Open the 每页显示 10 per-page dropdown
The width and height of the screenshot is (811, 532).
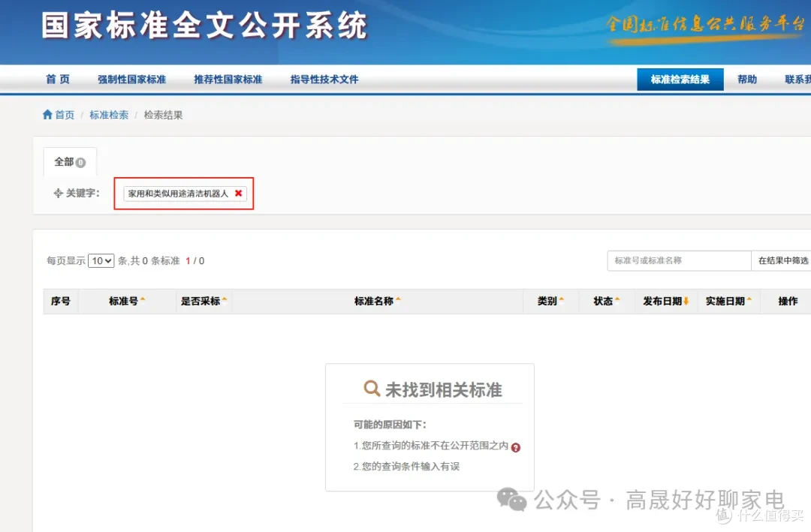(x=101, y=261)
